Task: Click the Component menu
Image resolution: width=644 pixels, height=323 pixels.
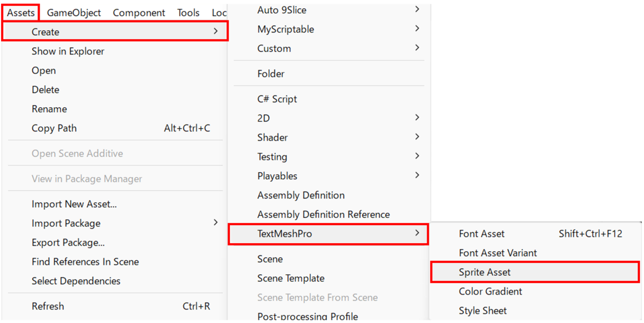Action: [139, 12]
